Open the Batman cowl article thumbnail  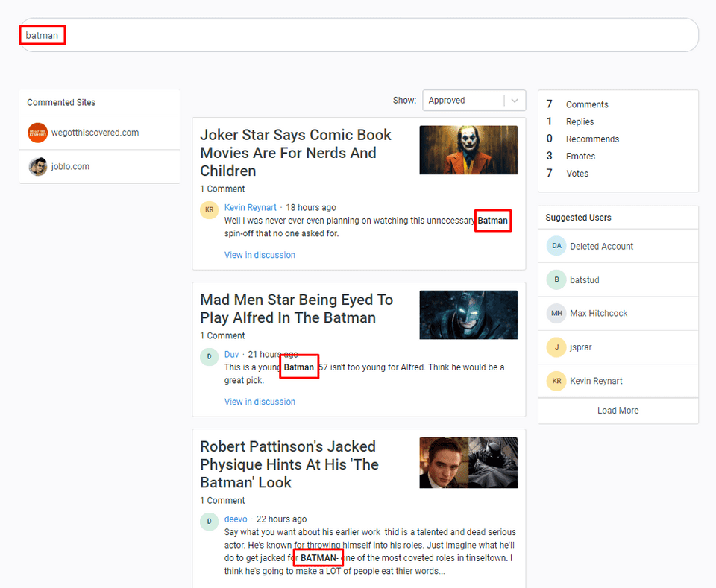click(468, 314)
